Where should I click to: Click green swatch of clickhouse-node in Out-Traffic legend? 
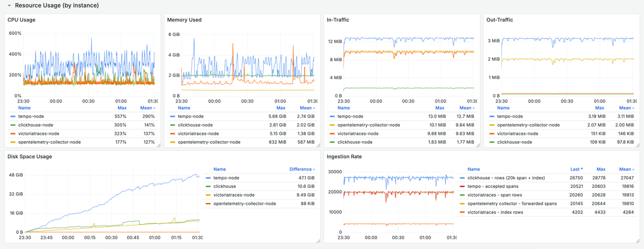(x=492, y=142)
